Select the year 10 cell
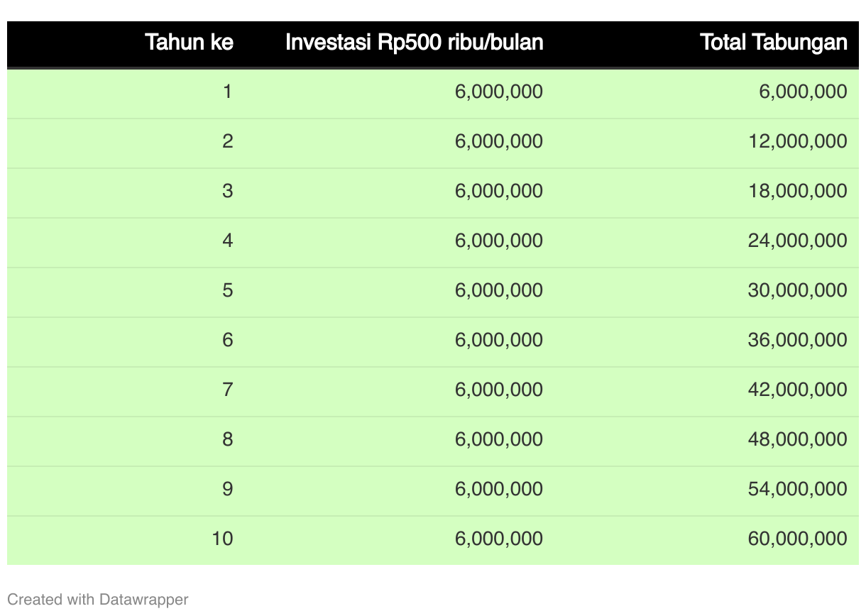Viewport: 866px width, 616px height. (222, 539)
